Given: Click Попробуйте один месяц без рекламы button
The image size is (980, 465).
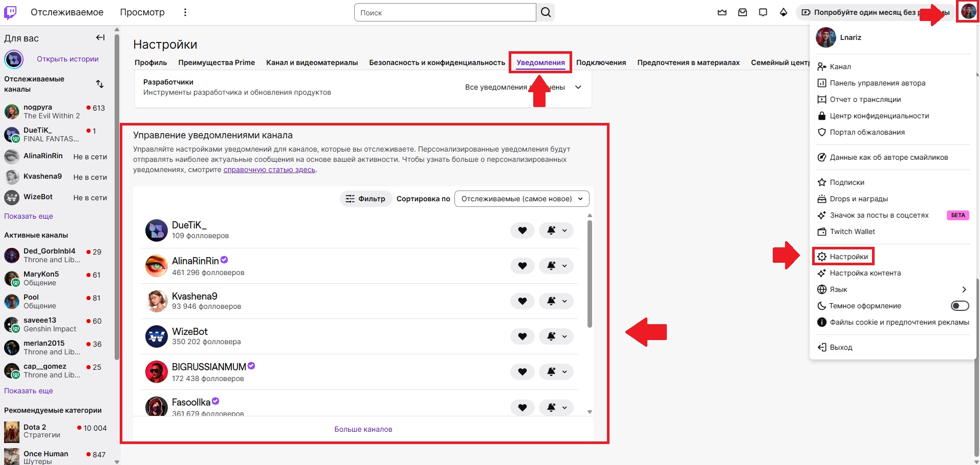Looking at the screenshot, I should click(876, 12).
